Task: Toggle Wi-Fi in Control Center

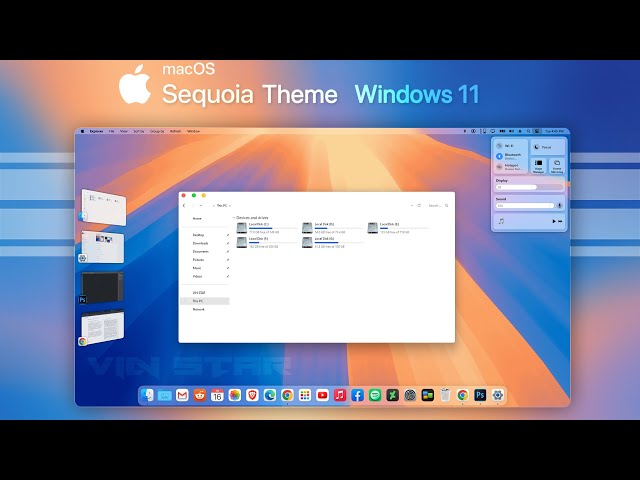Action: tap(499, 146)
